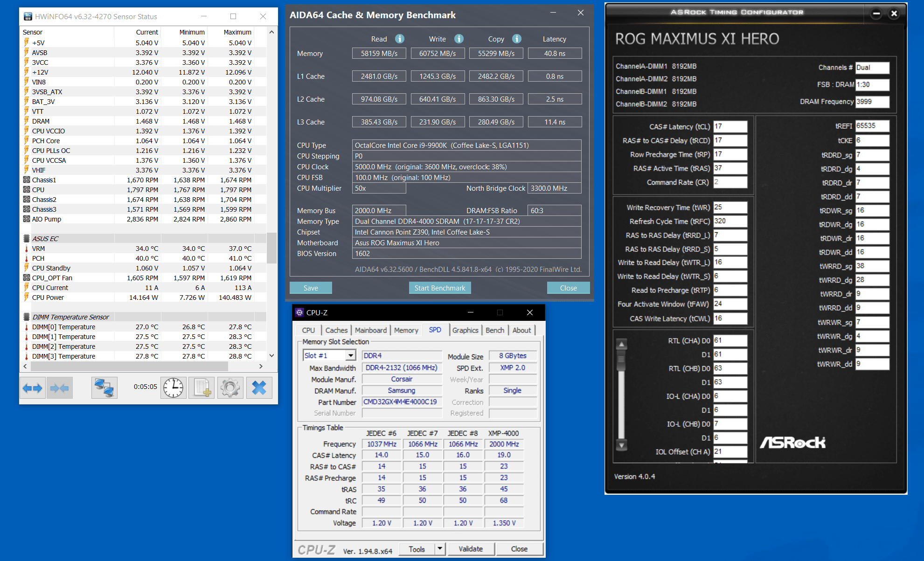Click AIDA64 Start Benchmark button
Screen dimensions: 924x561
pyautogui.click(x=440, y=288)
